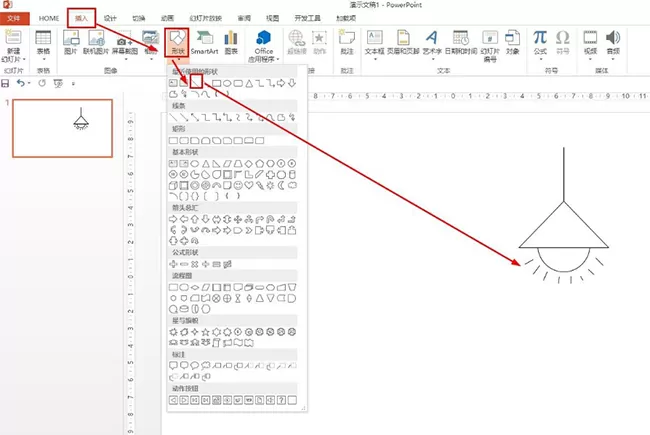Insert an 对象 (Object)
Viewport: 650px width, 435px height.
point(512,43)
